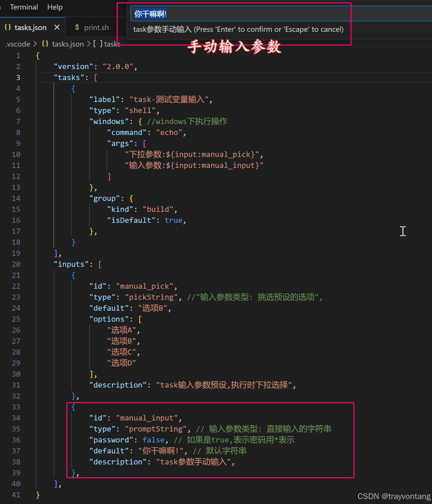This screenshot has width=432, height=504.
Task: Click the "选项D" option on line 29
Action: (121, 363)
